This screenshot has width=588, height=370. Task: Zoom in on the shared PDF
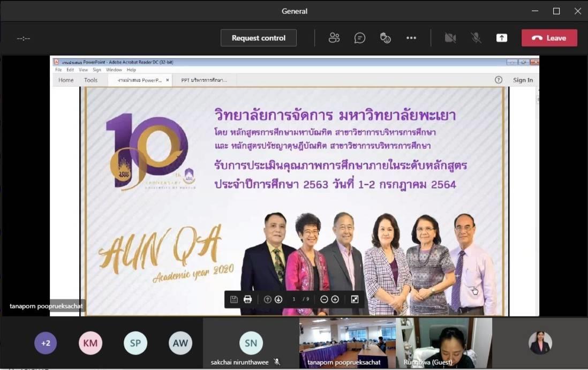pyautogui.click(x=335, y=299)
